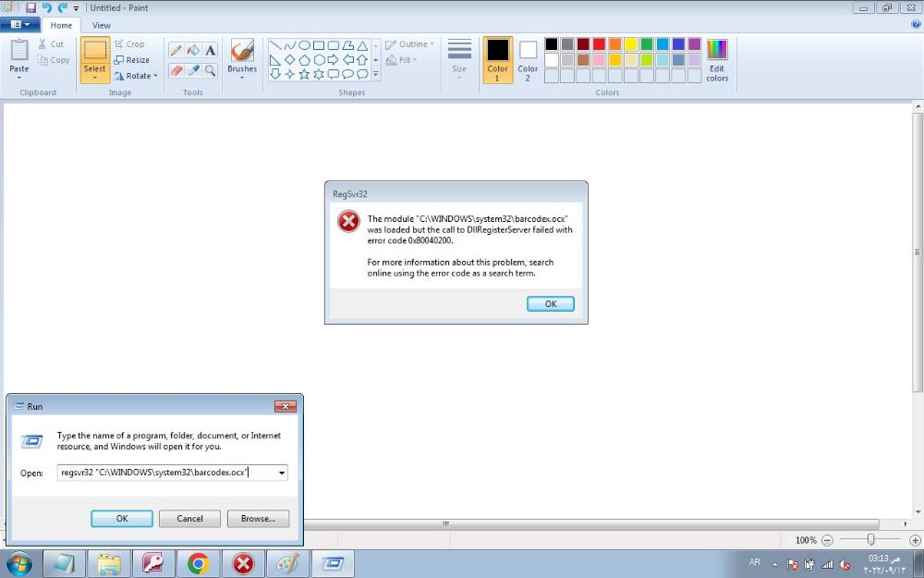Select the Color 1 foreground box
This screenshot has width=924, height=578.
click(x=497, y=59)
